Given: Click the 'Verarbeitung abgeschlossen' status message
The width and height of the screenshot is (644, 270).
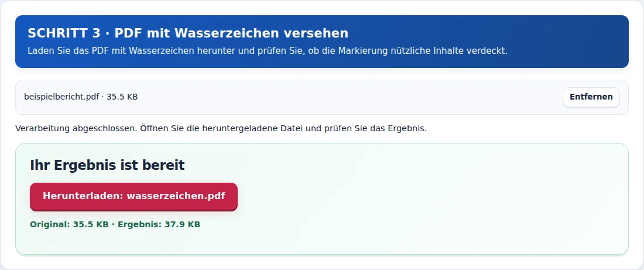Looking at the screenshot, I should pyautogui.click(x=221, y=128).
